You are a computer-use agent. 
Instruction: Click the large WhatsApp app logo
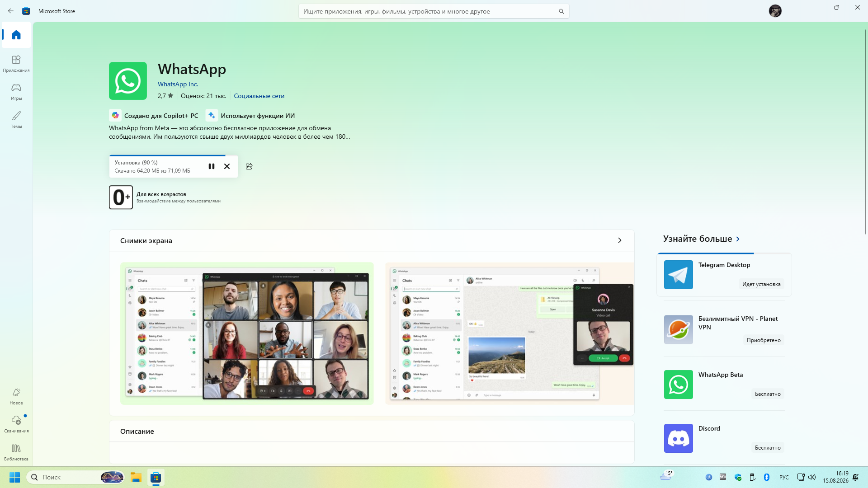(x=128, y=81)
